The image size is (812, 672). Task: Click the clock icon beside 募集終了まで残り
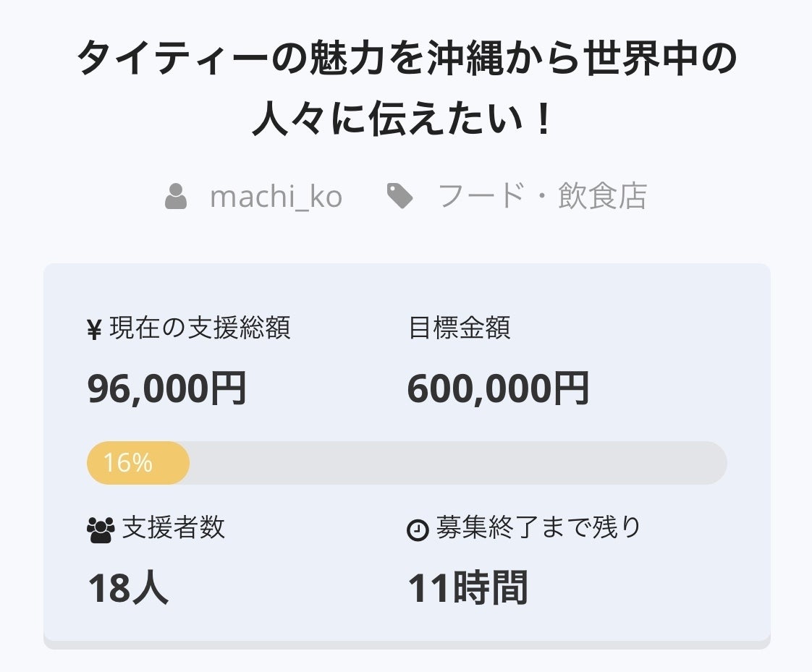click(418, 530)
